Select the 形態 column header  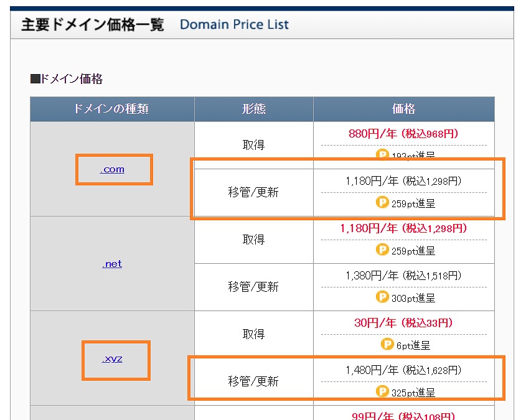[x=253, y=109]
